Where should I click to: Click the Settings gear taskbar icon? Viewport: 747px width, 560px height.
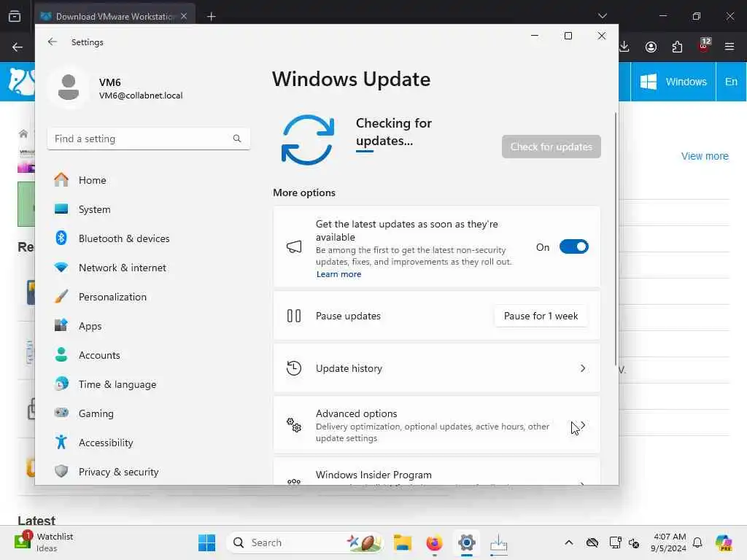click(466, 542)
